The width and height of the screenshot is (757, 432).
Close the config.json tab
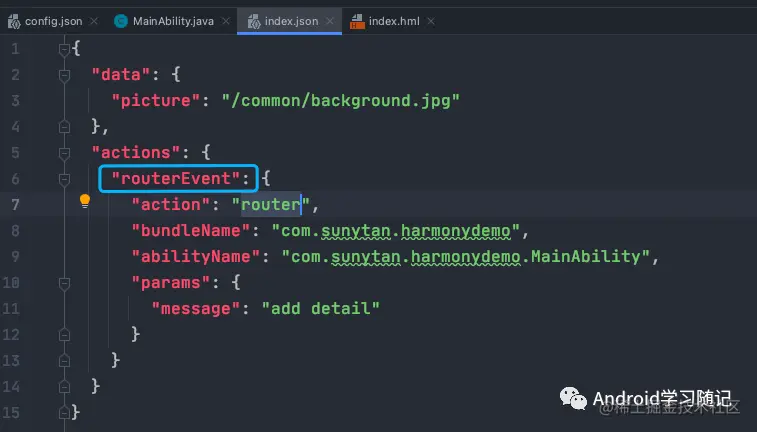(x=94, y=21)
